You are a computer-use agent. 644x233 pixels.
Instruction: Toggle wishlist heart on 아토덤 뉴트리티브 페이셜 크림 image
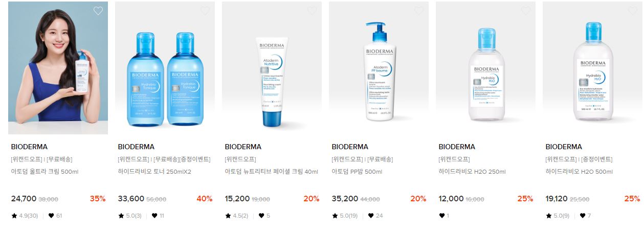coord(312,11)
